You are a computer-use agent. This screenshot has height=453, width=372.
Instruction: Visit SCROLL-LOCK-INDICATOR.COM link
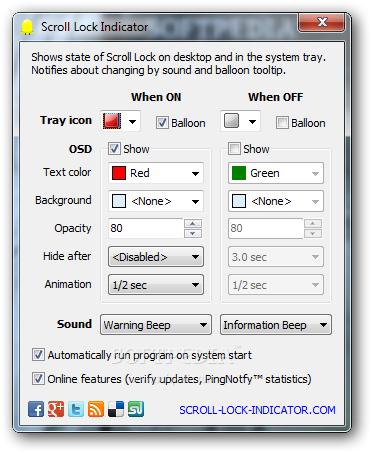click(257, 410)
